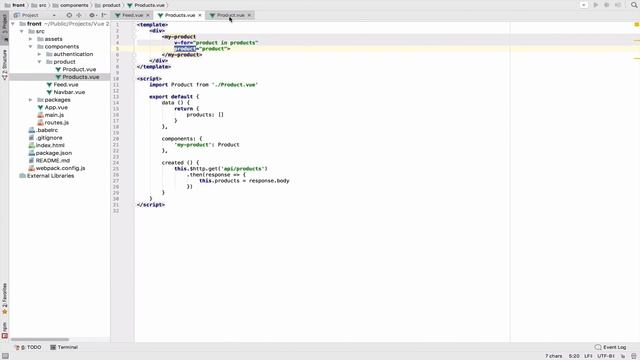Click the yellow inspection indicator atop scrollbar
Viewport: 640px width, 360px height.
point(636,24)
